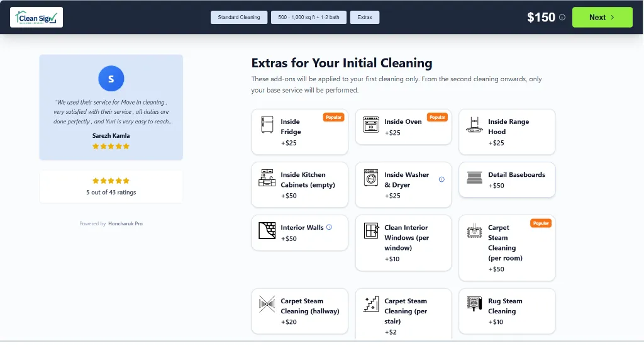Click the star rating under Sarezh Kamla
Image resolution: width=644 pixels, height=348 pixels.
111,146
